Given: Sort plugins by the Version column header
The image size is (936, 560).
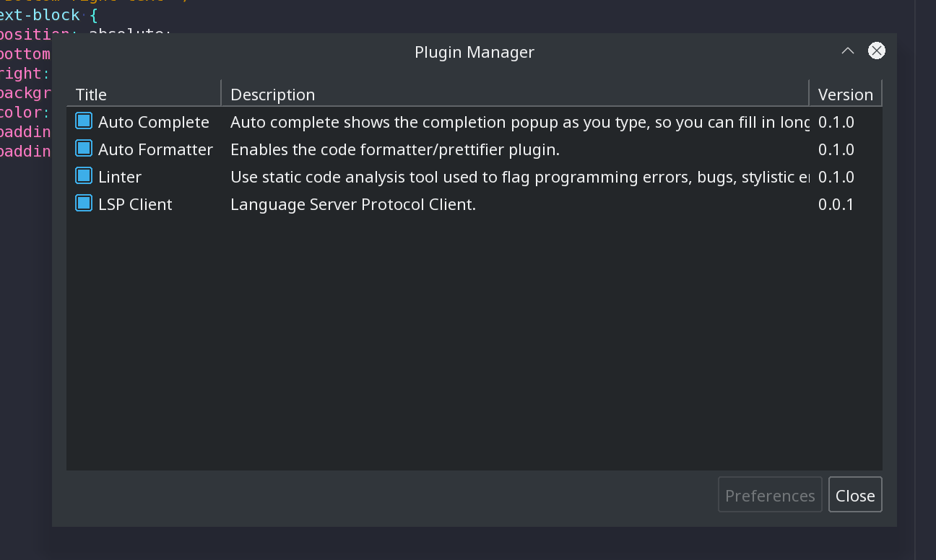Looking at the screenshot, I should pos(845,94).
